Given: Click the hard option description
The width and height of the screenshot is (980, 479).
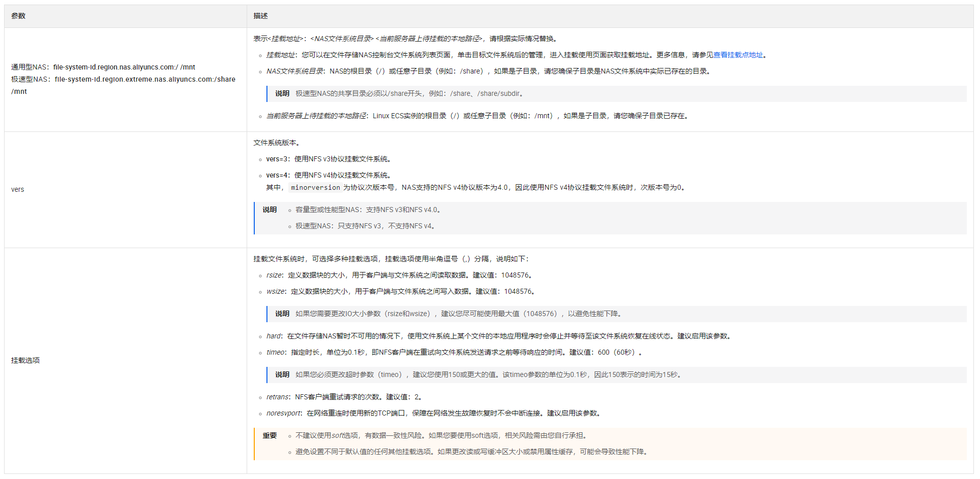Looking at the screenshot, I should [x=498, y=336].
